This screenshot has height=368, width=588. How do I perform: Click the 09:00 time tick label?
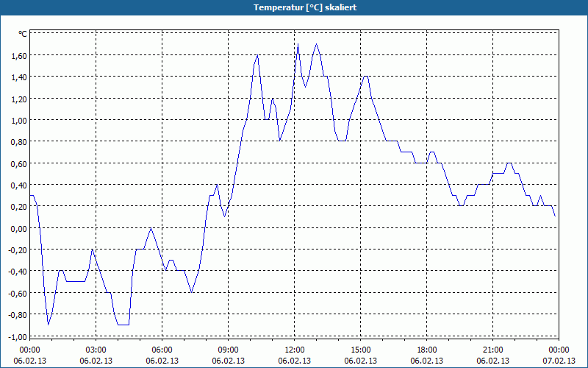pos(229,350)
